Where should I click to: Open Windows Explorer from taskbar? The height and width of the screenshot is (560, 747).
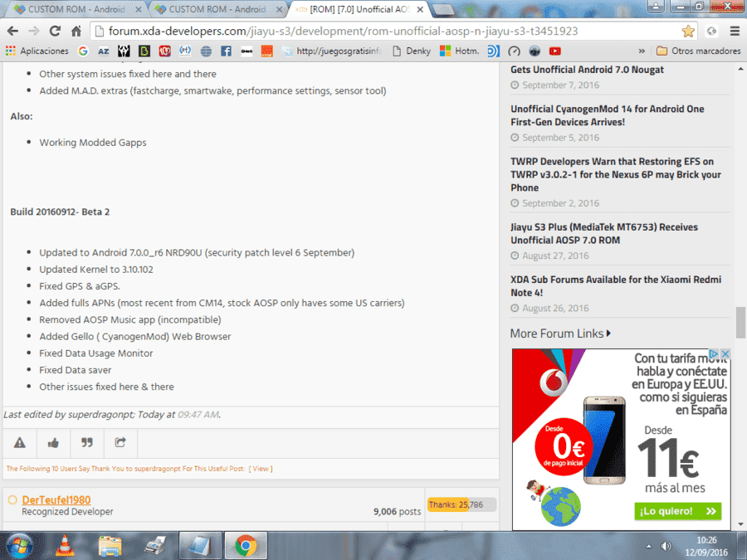(110, 546)
